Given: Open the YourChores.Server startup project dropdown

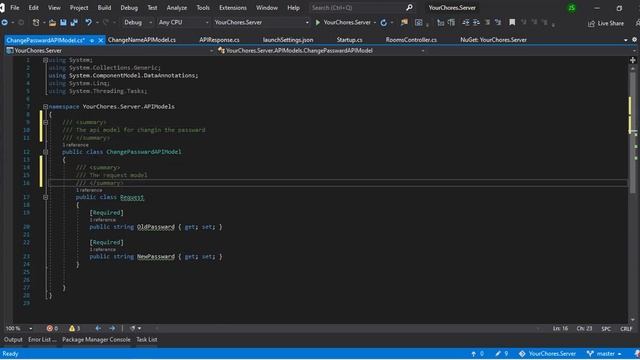Looking at the screenshot, I should (x=261, y=22).
